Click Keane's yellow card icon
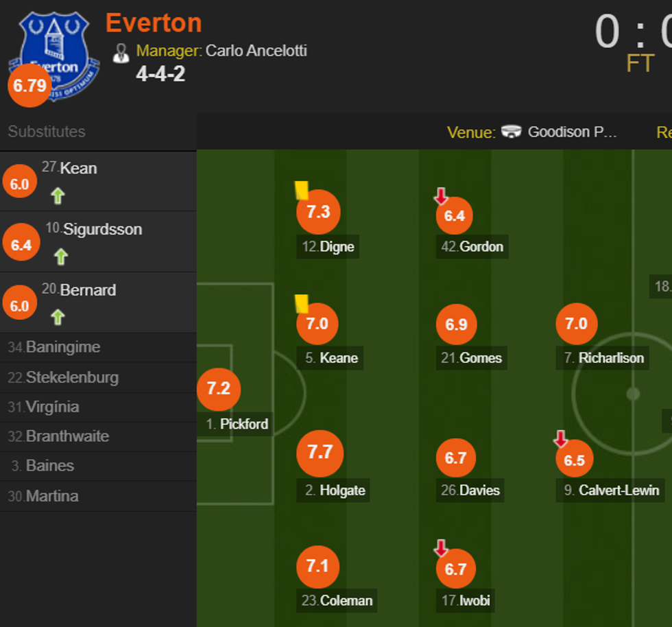The image size is (672, 627). click(302, 304)
